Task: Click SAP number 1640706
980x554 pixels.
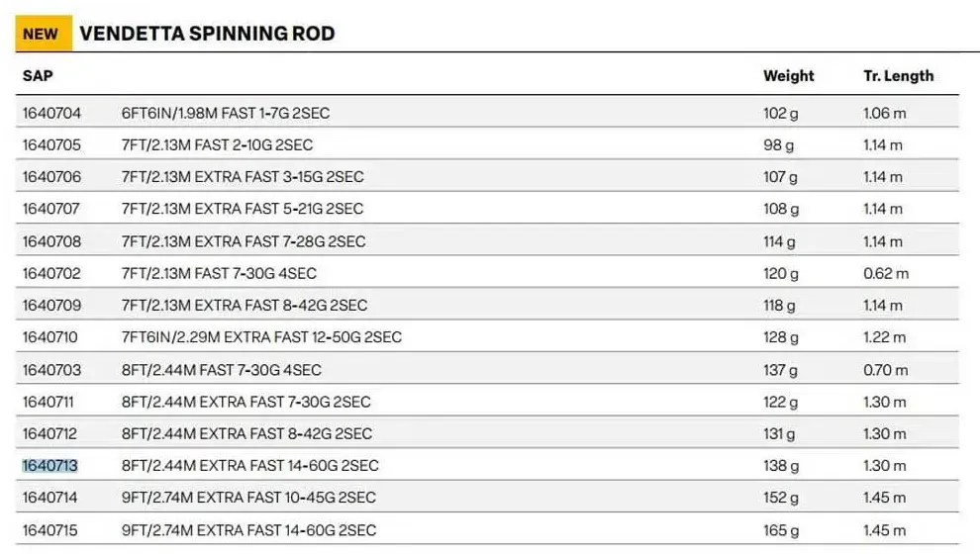Action: [x=51, y=177]
